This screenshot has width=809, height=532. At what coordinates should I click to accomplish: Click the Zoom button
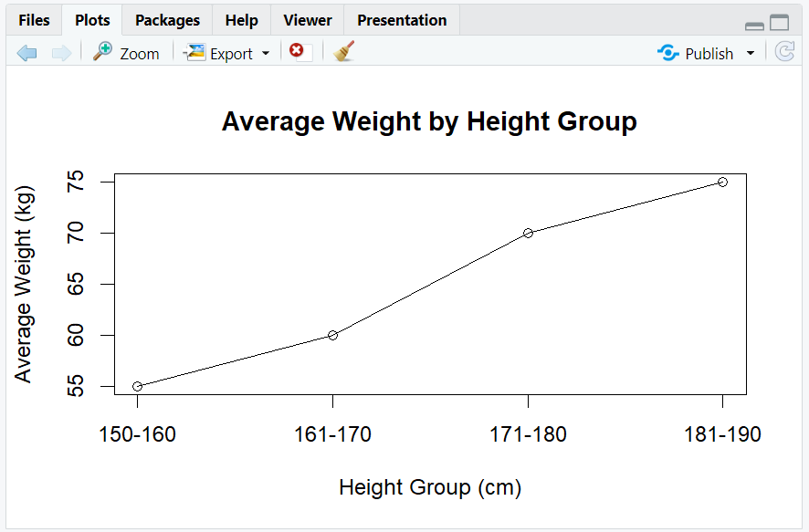click(x=137, y=53)
